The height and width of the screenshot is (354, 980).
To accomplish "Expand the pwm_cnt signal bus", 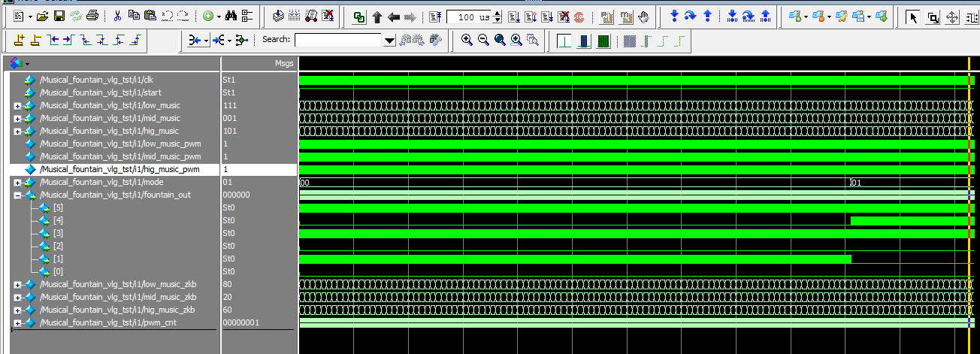I will pyautogui.click(x=17, y=322).
